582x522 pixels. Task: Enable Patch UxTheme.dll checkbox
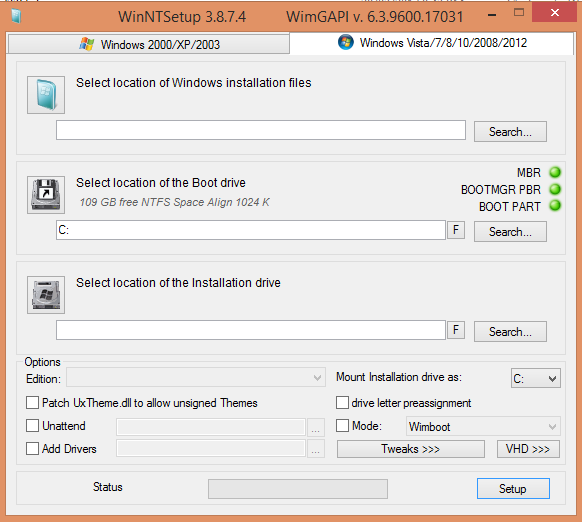(32, 402)
